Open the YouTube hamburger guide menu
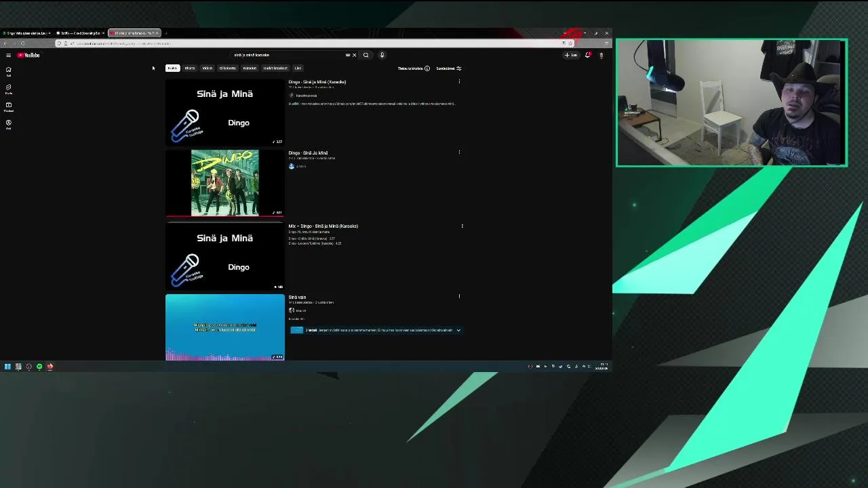 (8, 55)
